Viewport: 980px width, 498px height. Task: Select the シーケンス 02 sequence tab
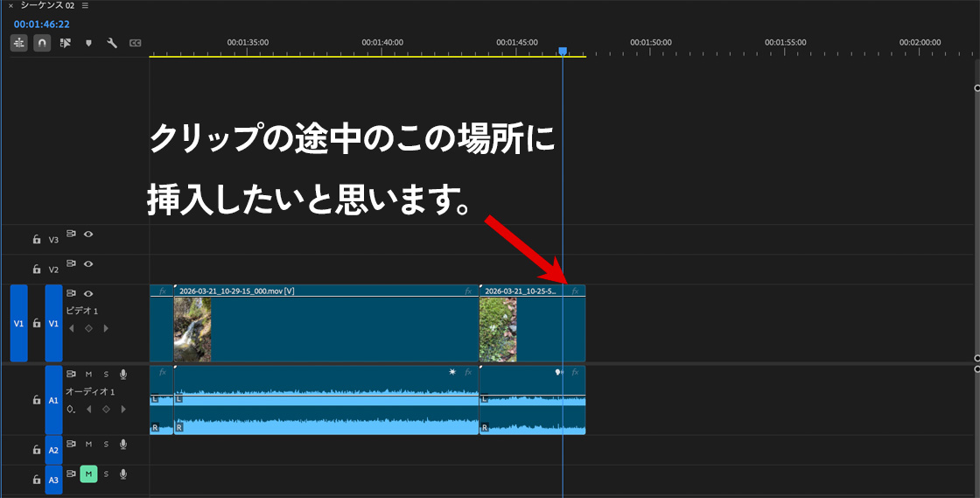pos(47,5)
